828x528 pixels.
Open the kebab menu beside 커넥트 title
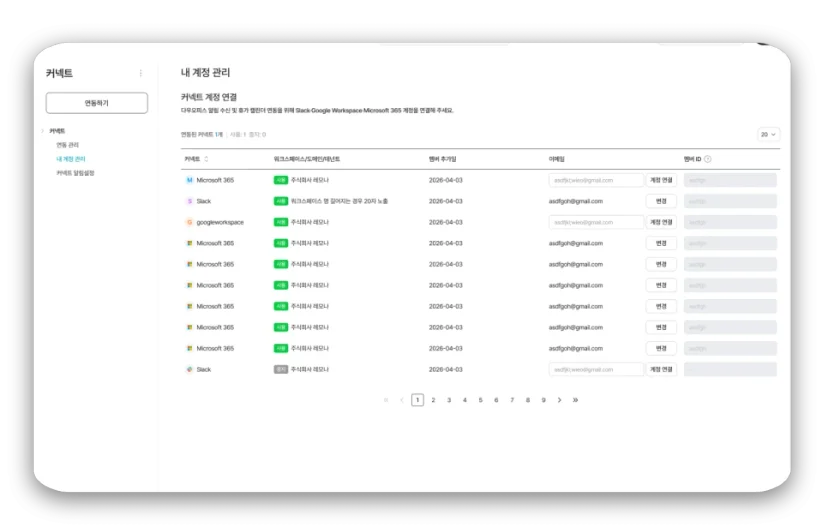point(140,73)
